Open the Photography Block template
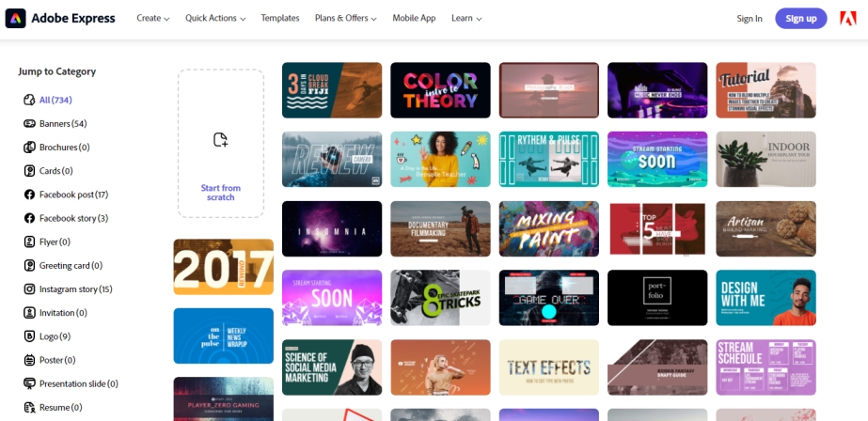The height and width of the screenshot is (421, 868). point(549,90)
